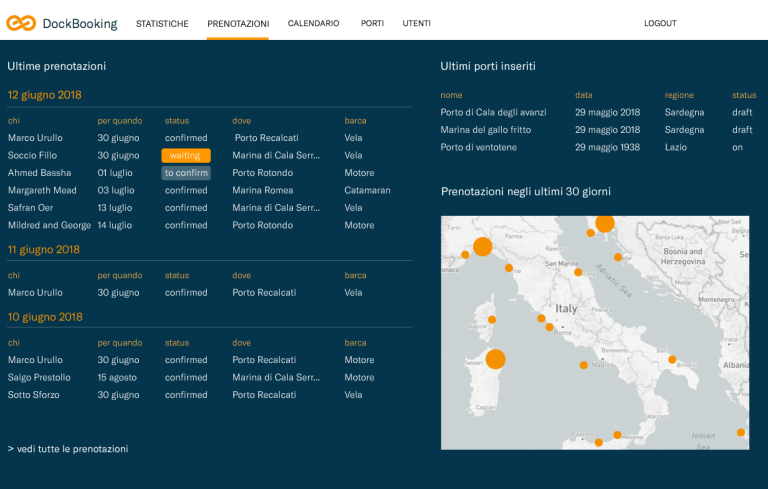Click the orange waiting status badge
768x489 pixels.
tap(186, 156)
